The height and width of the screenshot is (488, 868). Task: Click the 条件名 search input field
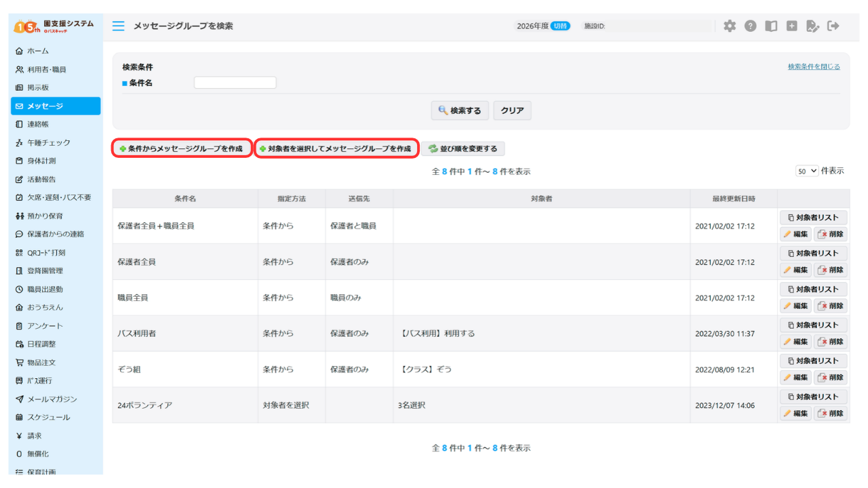[x=235, y=83]
